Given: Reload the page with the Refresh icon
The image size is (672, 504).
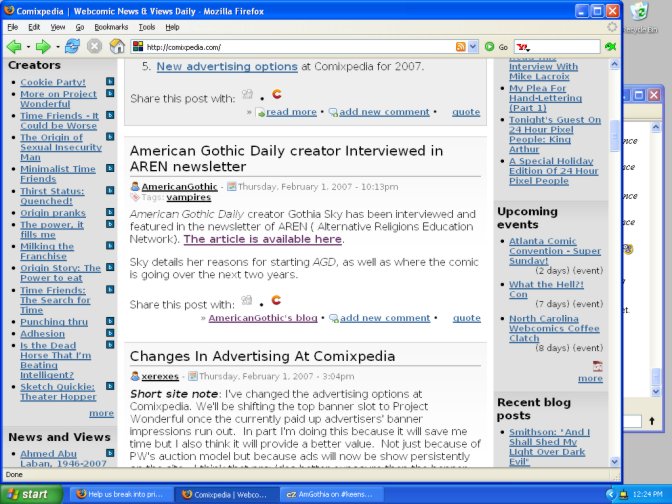Looking at the screenshot, I should [72, 46].
